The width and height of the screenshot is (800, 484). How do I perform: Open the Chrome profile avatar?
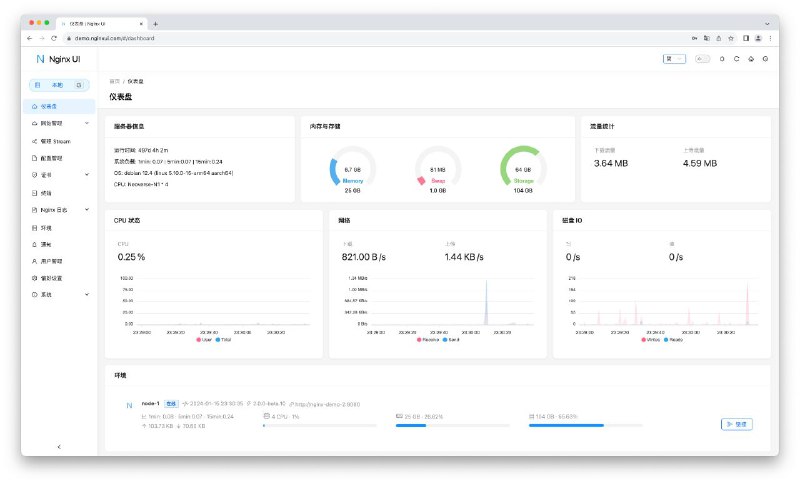point(758,38)
